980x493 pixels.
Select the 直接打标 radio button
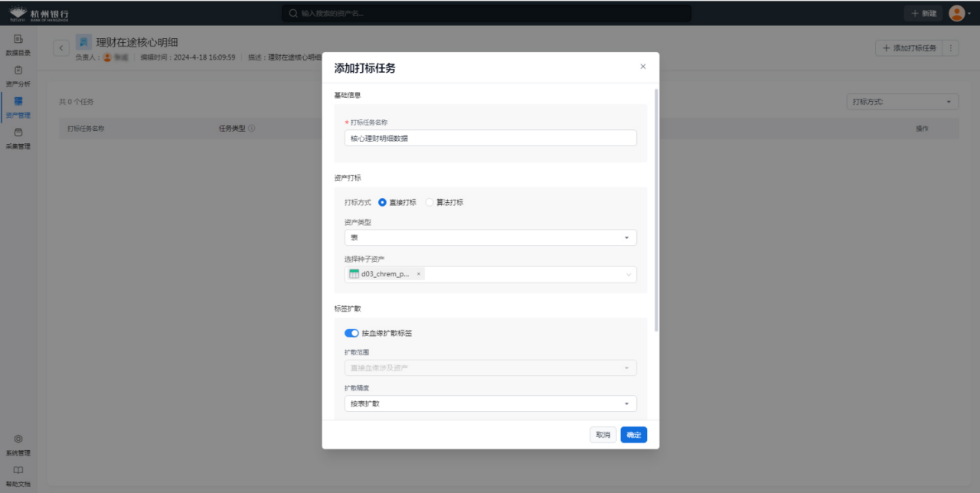pyautogui.click(x=383, y=203)
